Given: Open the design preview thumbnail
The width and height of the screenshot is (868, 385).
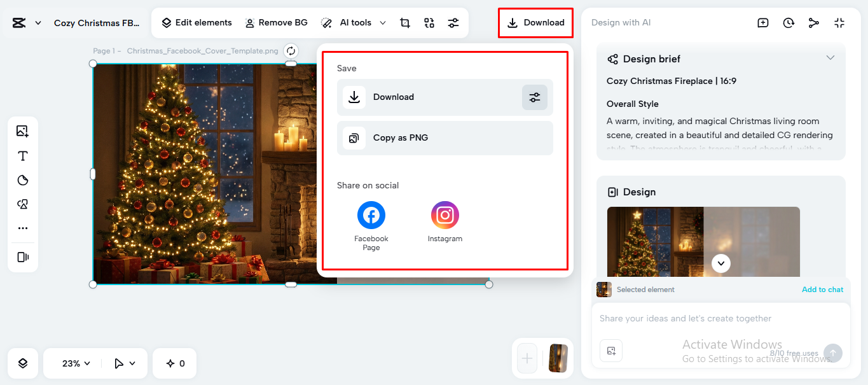Looking at the screenshot, I should point(703,242).
